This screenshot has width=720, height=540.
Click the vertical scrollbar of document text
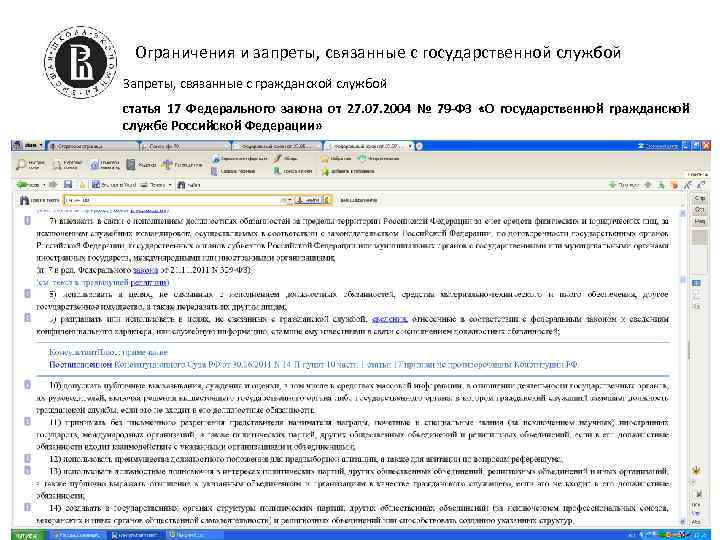click(683, 365)
